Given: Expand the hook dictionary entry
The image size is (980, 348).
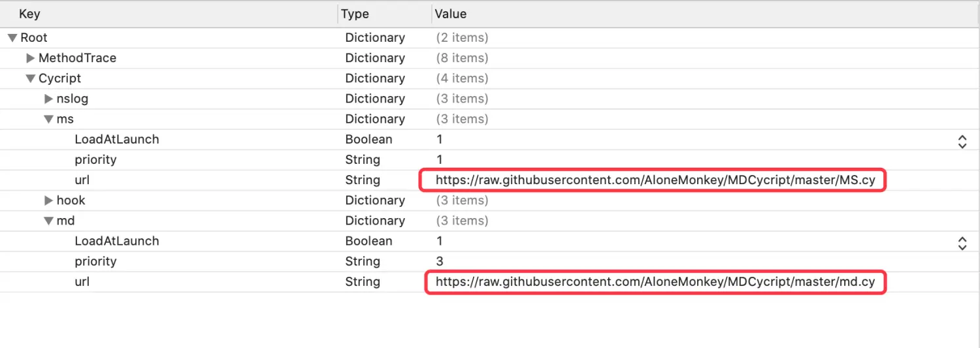Looking at the screenshot, I should click(x=48, y=200).
